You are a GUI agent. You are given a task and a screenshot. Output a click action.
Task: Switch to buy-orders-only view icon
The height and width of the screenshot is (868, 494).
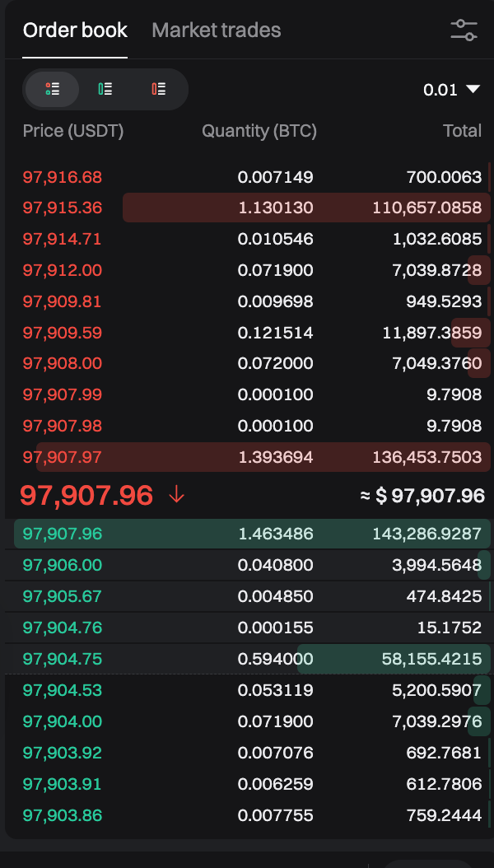pyautogui.click(x=105, y=89)
